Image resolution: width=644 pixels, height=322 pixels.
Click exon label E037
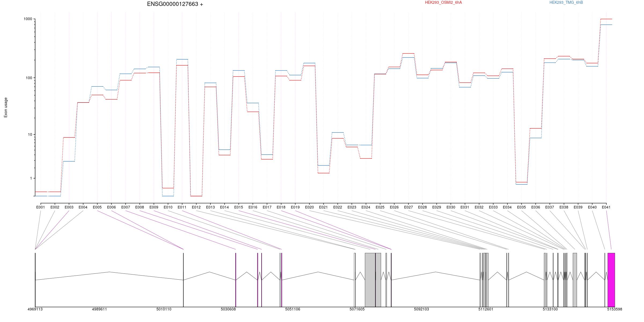point(550,207)
